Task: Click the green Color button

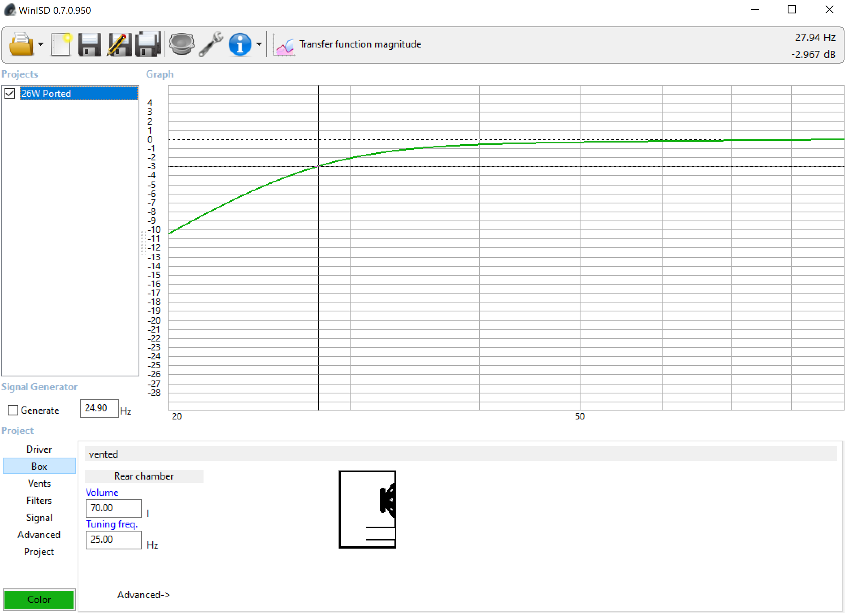Action: click(39, 599)
